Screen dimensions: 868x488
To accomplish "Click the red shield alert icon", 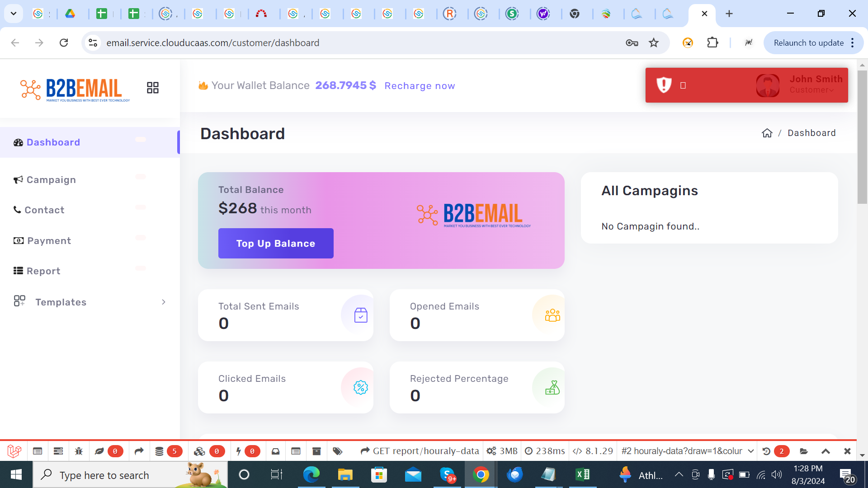I will tap(664, 85).
